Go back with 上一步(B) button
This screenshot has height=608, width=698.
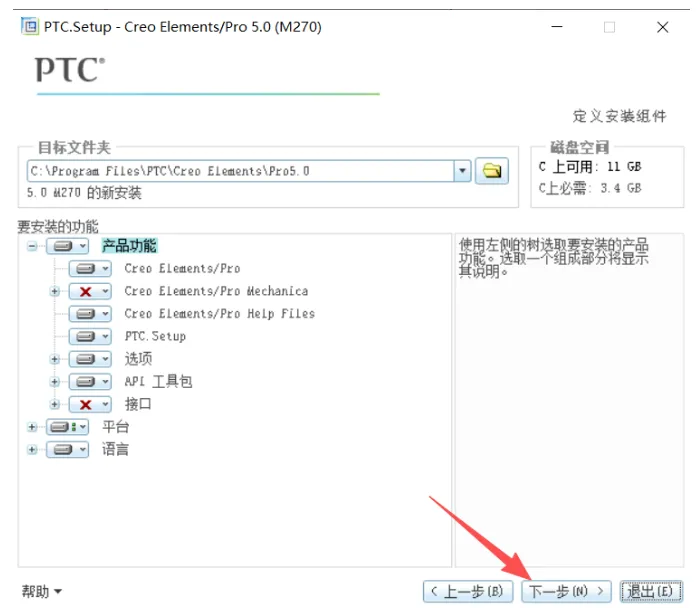468,592
